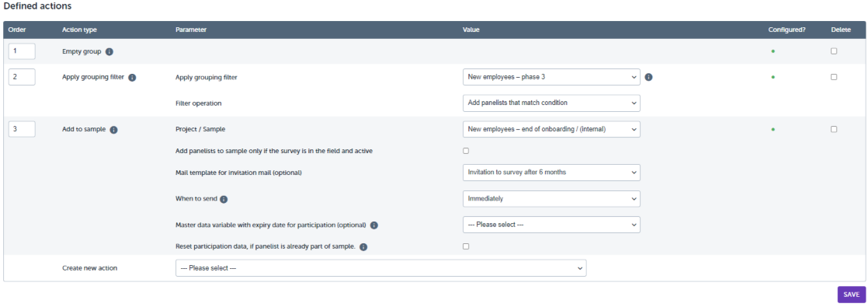The height and width of the screenshot is (307, 868).
Task: Tick the Delete checkbox for Empty group action
Action: (x=834, y=51)
